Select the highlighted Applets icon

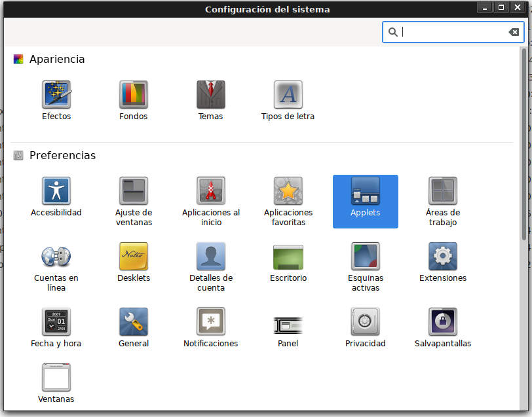click(x=366, y=202)
